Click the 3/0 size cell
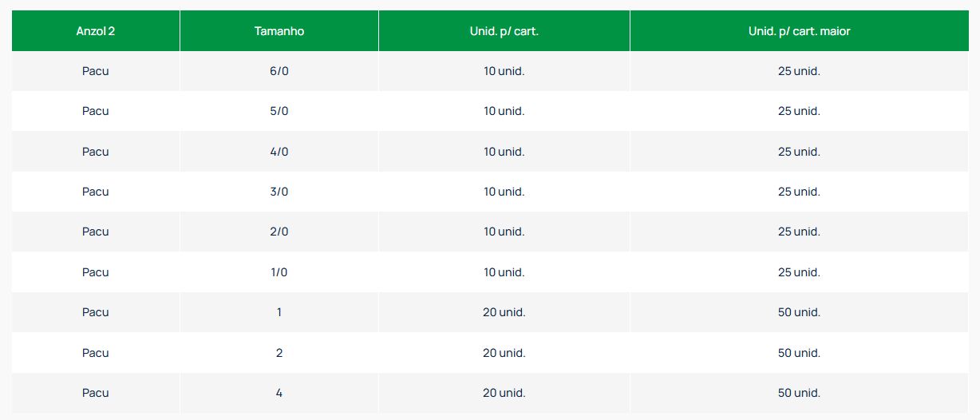The image size is (980, 420). click(279, 192)
